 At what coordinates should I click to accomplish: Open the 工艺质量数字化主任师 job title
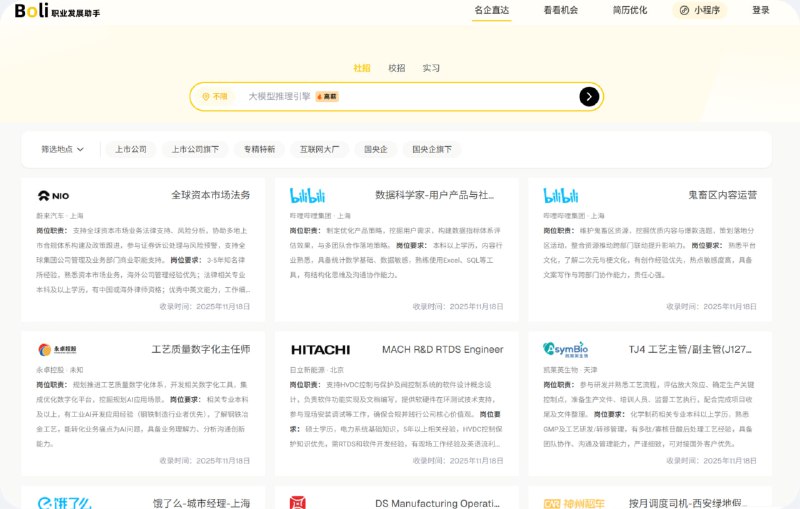click(x=201, y=349)
